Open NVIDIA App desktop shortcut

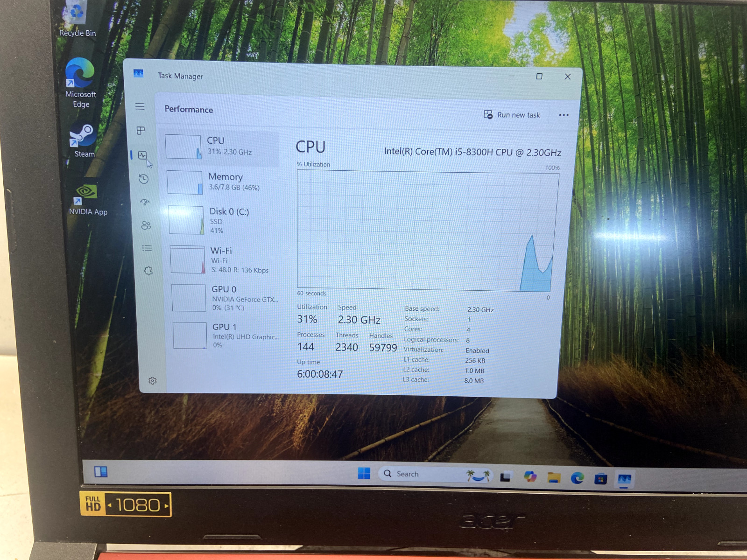pyautogui.click(x=88, y=200)
